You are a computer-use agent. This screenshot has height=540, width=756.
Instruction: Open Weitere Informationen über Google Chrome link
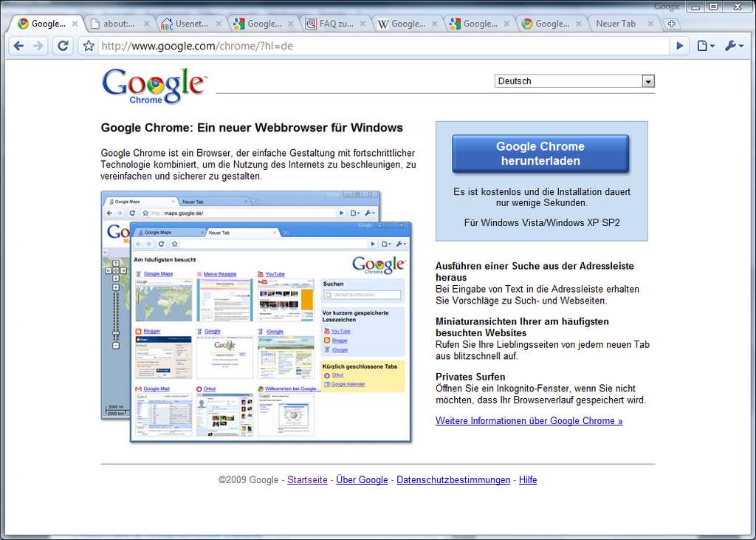(529, 421)
